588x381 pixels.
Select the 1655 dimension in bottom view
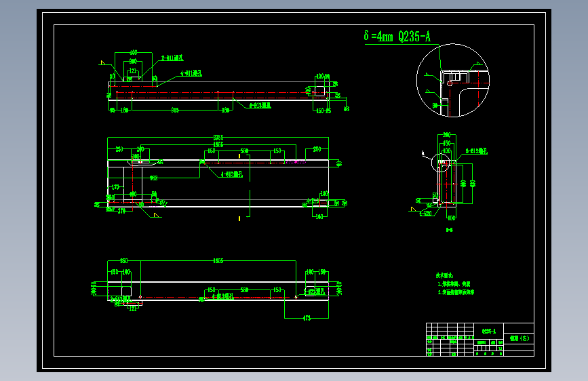coord(218,260)
